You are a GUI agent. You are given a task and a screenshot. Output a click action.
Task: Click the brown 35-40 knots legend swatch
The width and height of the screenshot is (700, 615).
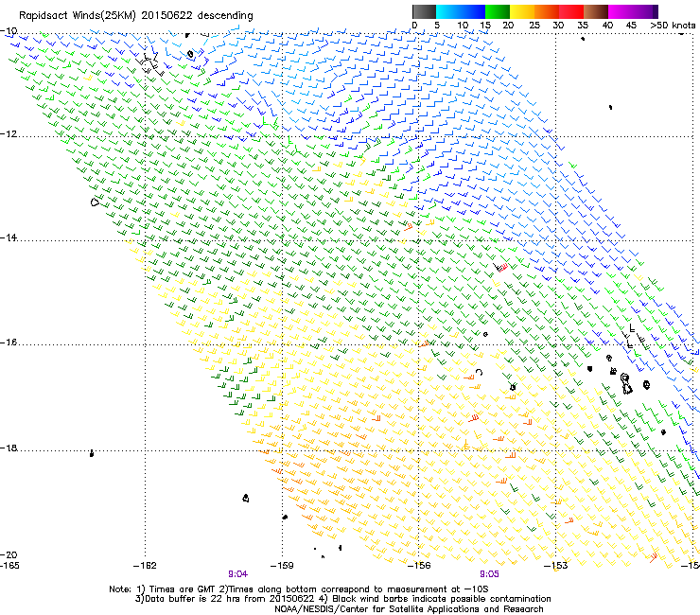596,11
